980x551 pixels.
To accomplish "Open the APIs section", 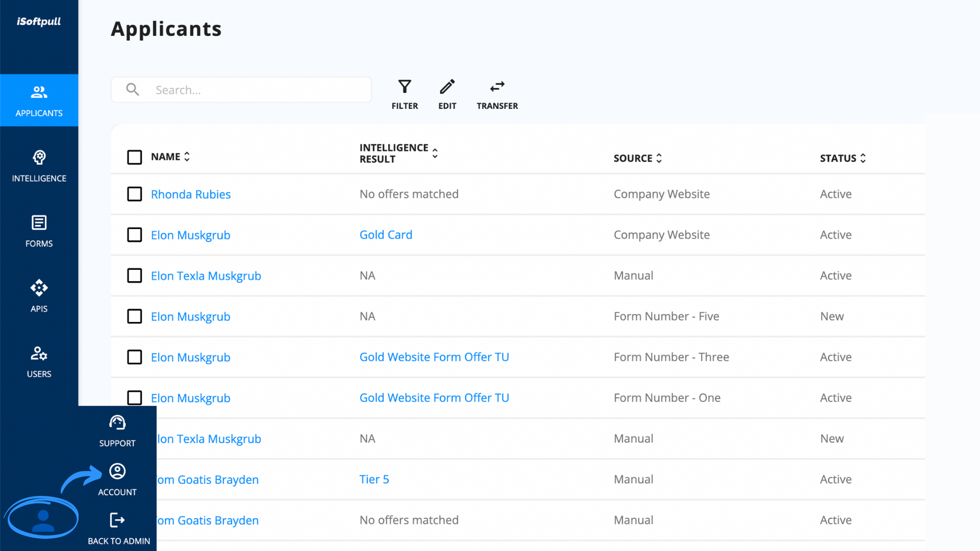I will coord(39,296).
